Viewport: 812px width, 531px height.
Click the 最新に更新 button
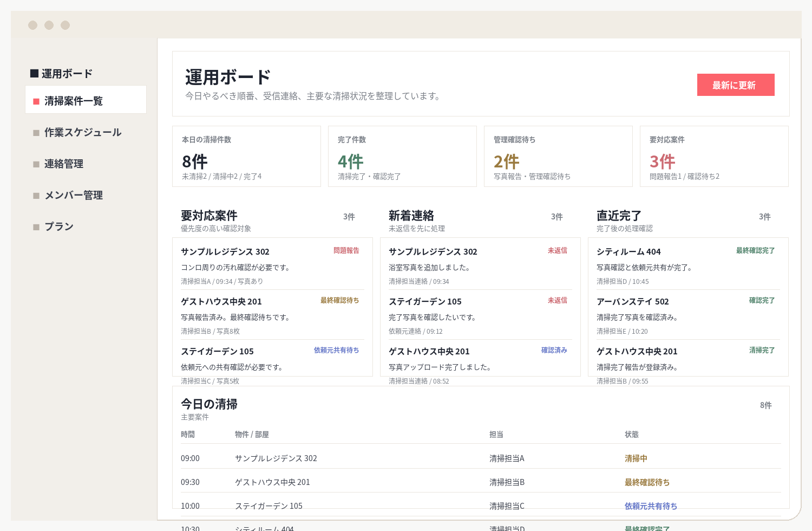[736, 85]
